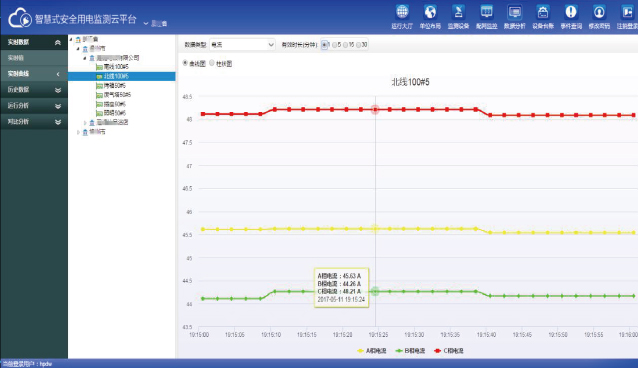The height and width of the screenshot is (368, 638).
Task: Expand the 历史数据 sidebar section
Action: 34,90
